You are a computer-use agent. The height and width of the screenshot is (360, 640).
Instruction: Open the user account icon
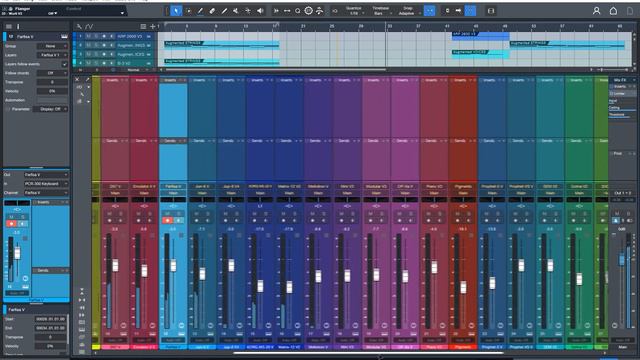596,11
